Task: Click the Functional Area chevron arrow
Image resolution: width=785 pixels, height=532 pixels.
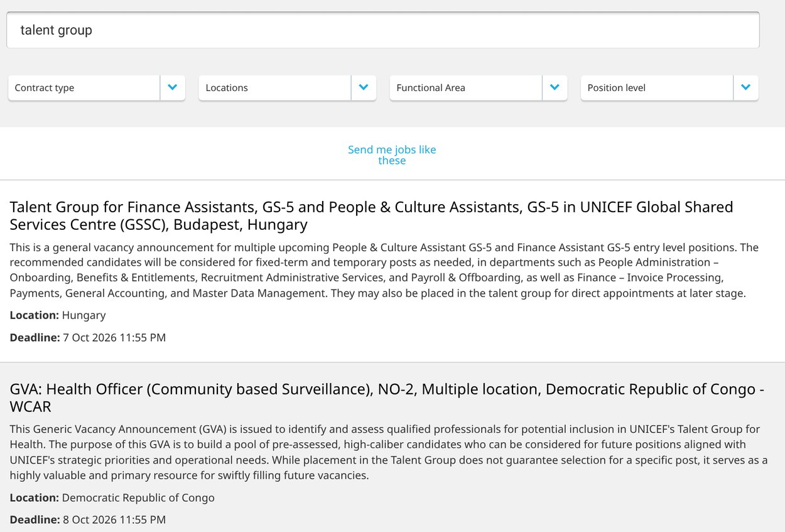Action: point(555,88)
